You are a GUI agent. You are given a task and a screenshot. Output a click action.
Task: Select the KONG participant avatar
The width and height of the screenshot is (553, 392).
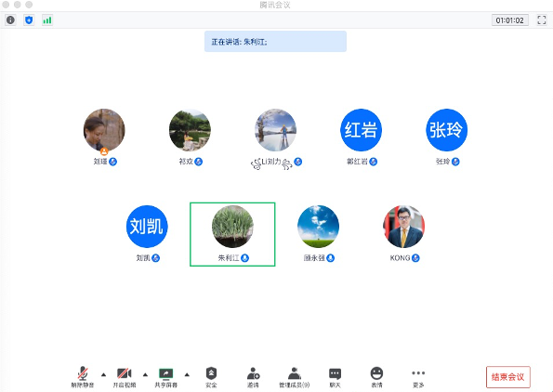pos(403,227)
